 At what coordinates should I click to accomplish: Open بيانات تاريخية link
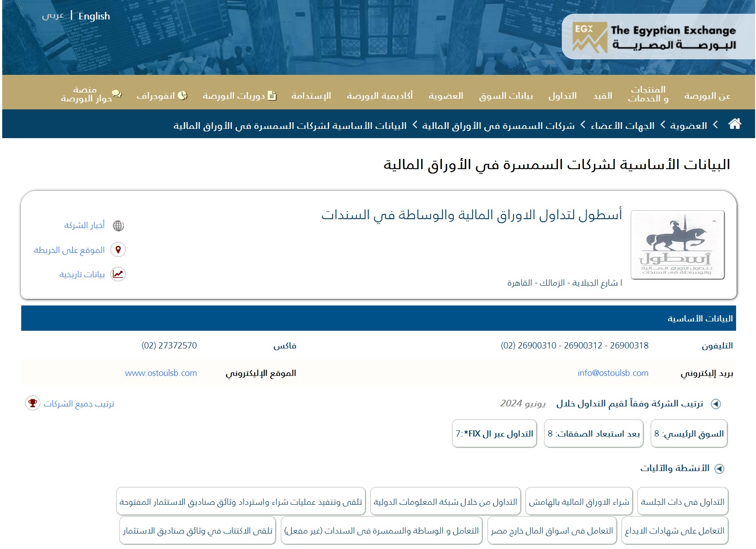point(82,274)
